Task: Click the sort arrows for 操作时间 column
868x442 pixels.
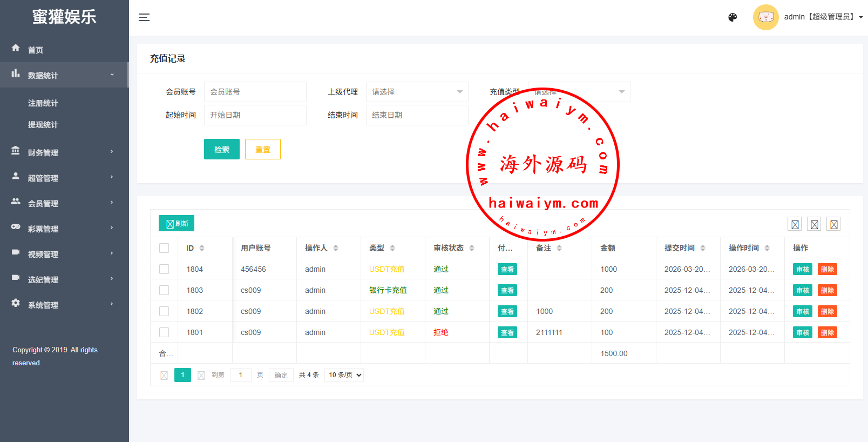Action: pyautogui.click(x=767, y=248)
